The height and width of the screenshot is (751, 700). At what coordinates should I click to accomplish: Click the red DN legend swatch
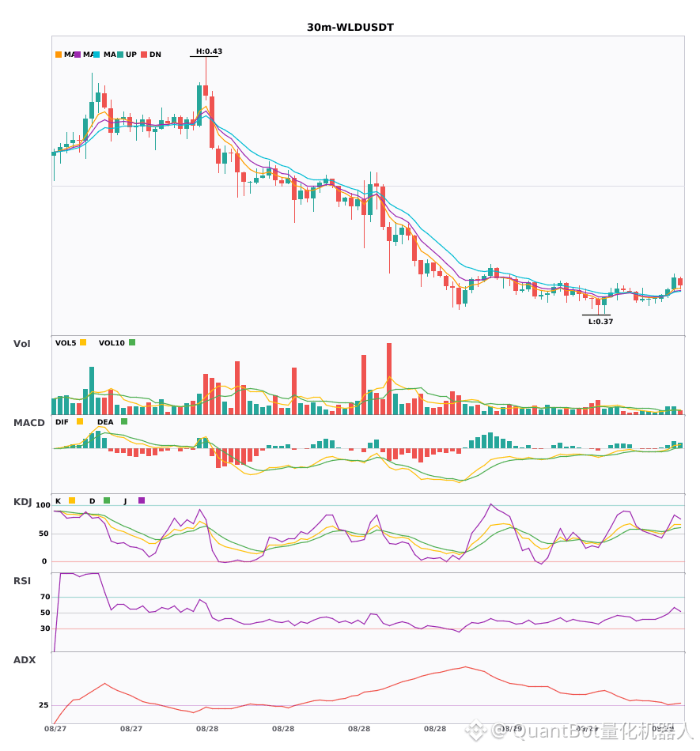point(144,55)
